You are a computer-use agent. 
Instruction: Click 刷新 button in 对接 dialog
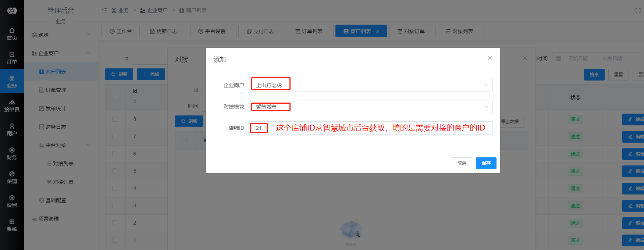[189, 121]
